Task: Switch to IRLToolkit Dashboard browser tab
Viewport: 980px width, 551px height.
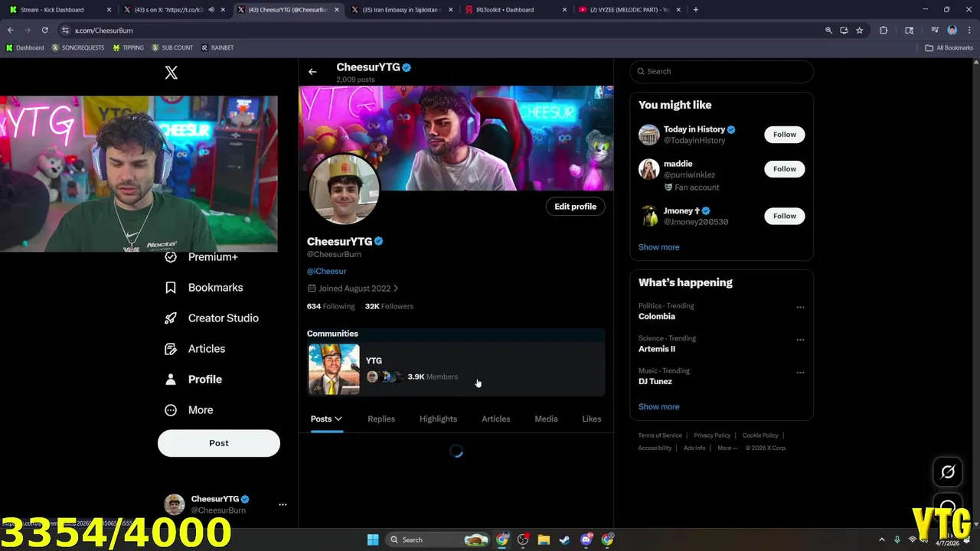Action: 514,10
